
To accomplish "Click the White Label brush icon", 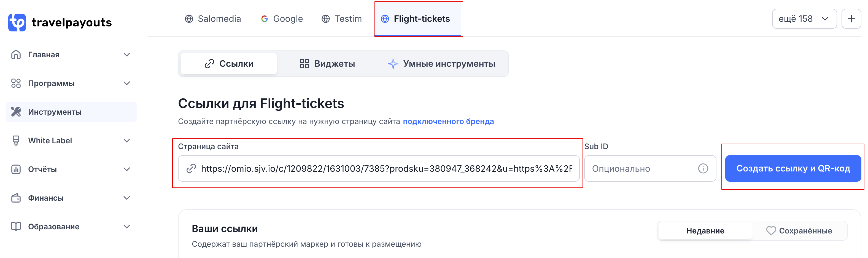I will coord(16,140).
